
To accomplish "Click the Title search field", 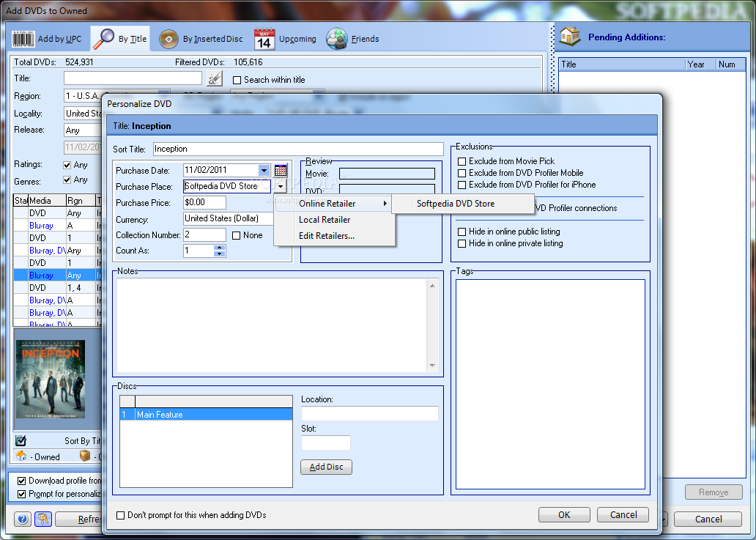I will tap(133, 78).
